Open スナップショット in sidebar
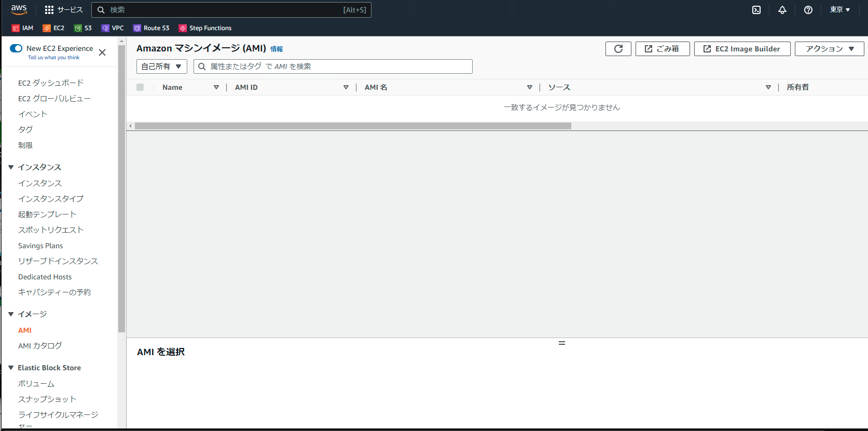Viewport: 868px width, 431px height. click(47, 399)
